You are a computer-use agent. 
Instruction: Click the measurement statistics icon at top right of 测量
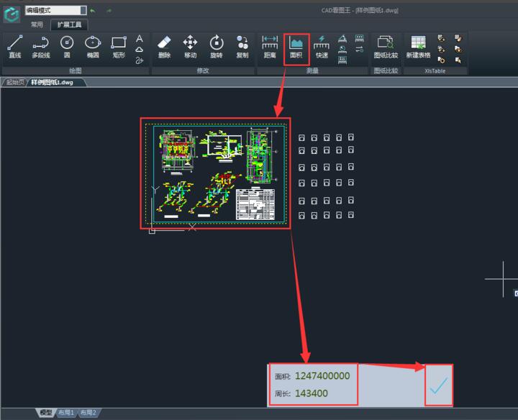[360, 39]
